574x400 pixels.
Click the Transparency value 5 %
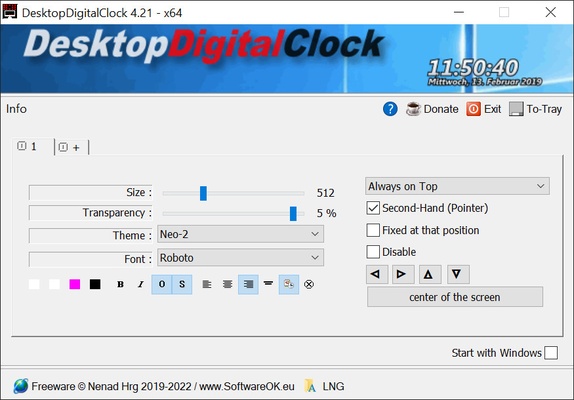[x=326, y=213]
